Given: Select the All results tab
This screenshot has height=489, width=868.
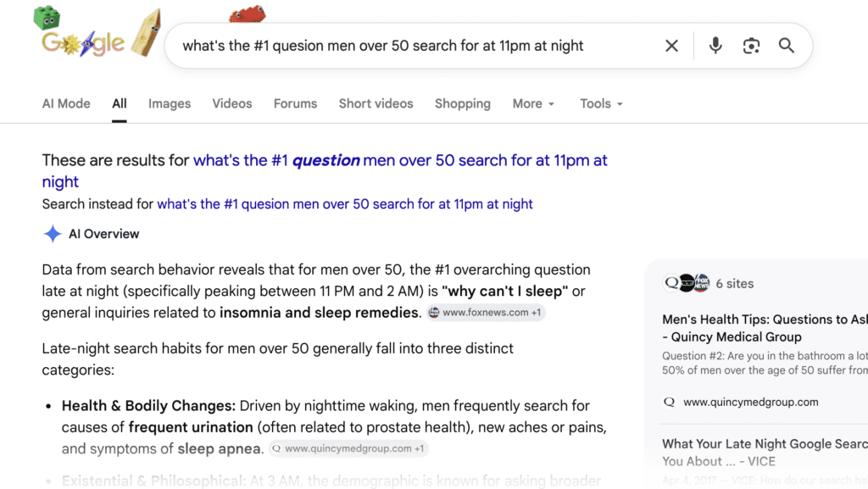Looking at the screenshot, I should (x=119, y=104).
